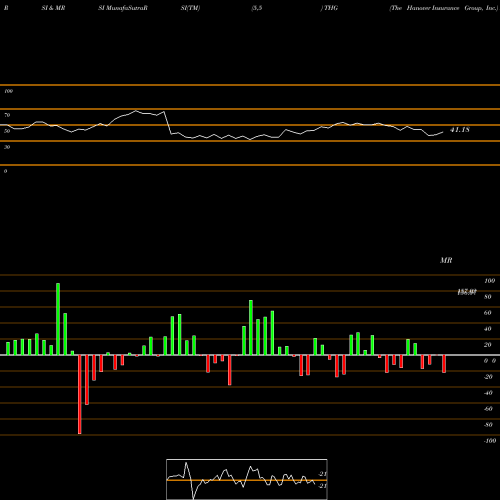This screenshot has width=500, height=500.
Task: Open the mini oscillator preview chart at bottom
Action: click(247, 479)
